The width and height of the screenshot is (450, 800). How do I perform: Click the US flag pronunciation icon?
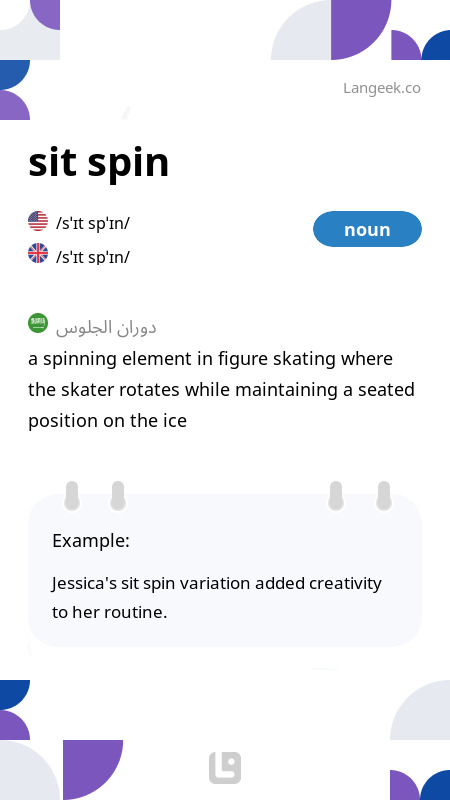tap(38, 221)
